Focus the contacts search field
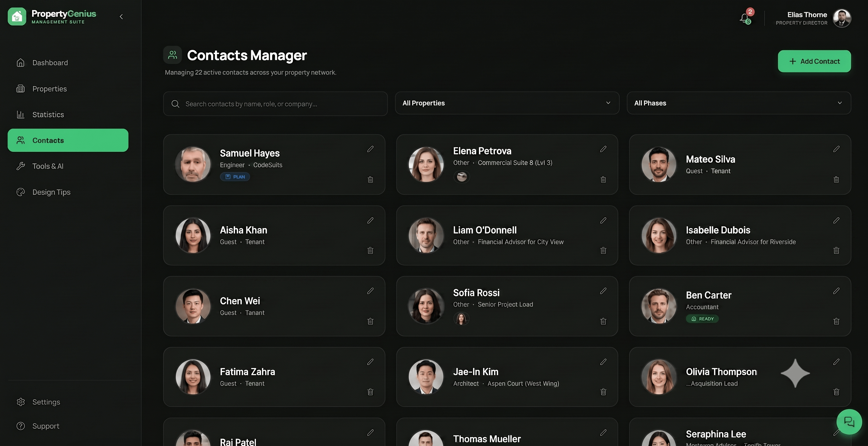The width and height of the screenshot is (868, 446). tap(275, 104)
